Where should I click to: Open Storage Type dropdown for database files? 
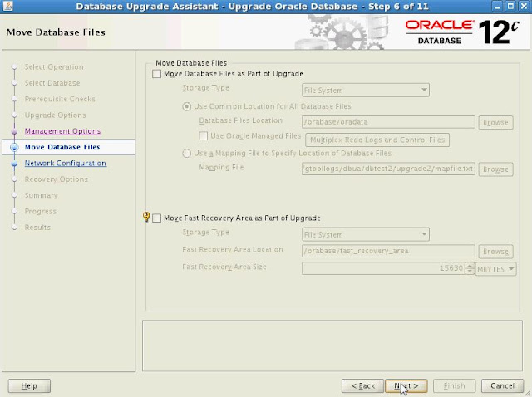point(366,91)
